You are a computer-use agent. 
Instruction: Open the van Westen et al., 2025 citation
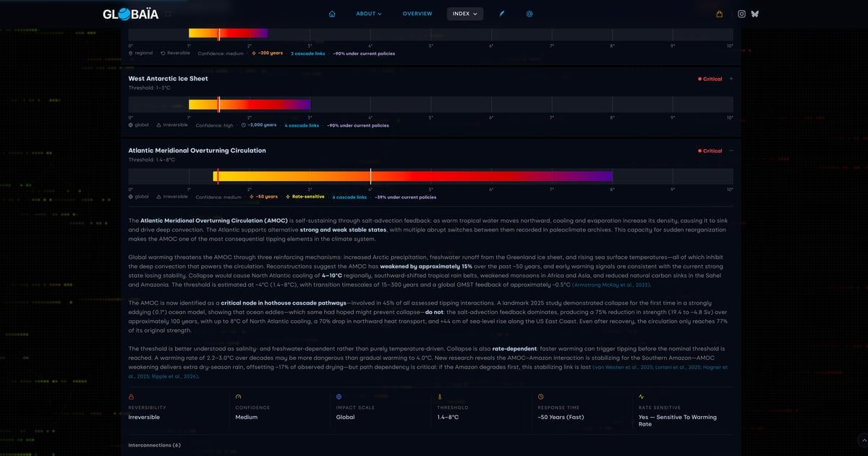[x=624, y=368]
